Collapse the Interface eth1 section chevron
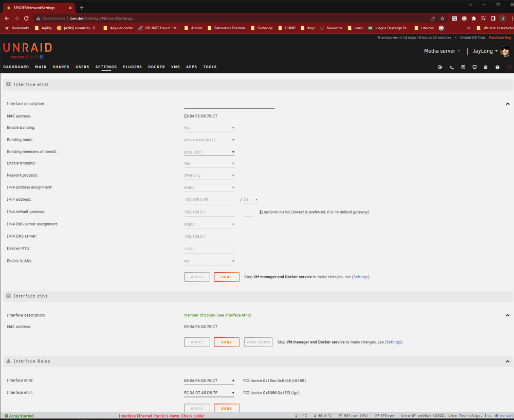 click(507, 315)
